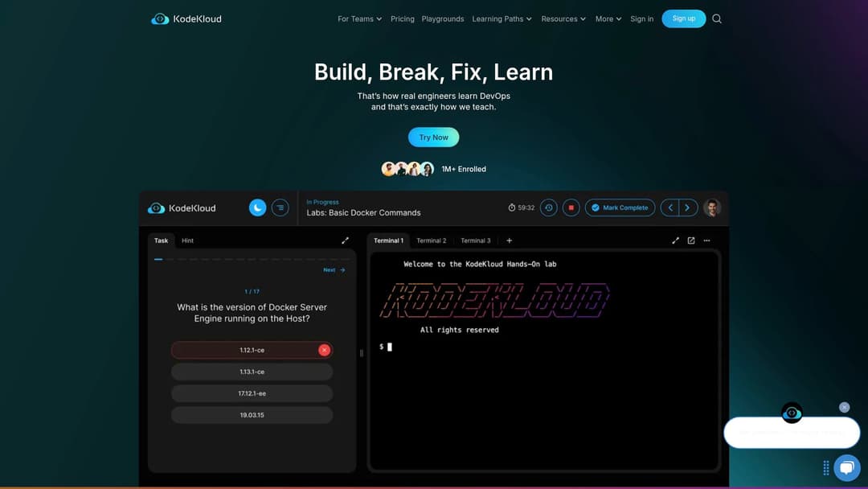This screenshot has width=868, height=489.
Task: Click the question progress bar
Action: [x=252, y=259]
